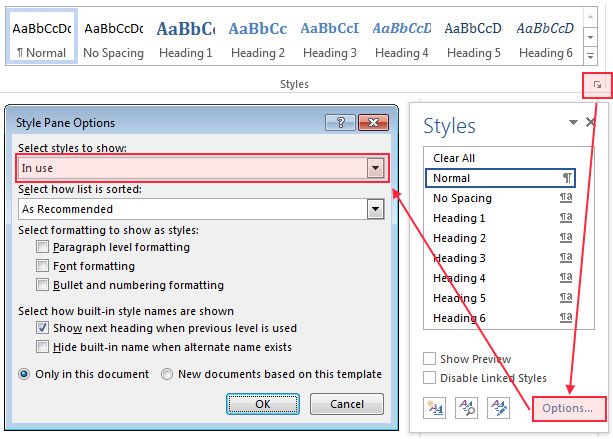Open the Styles pane options arrow
613x439 pixels.
click(573, 123)
